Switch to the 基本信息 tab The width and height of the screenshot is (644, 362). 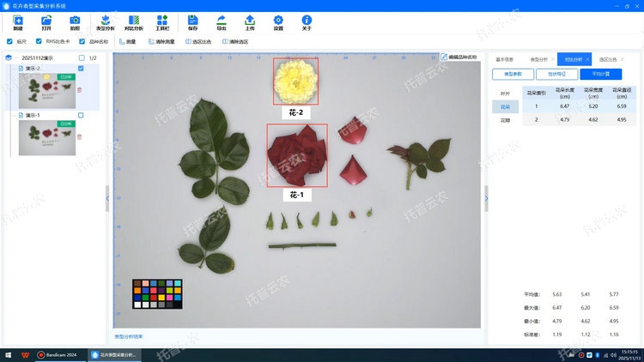[x=503, y=59]
